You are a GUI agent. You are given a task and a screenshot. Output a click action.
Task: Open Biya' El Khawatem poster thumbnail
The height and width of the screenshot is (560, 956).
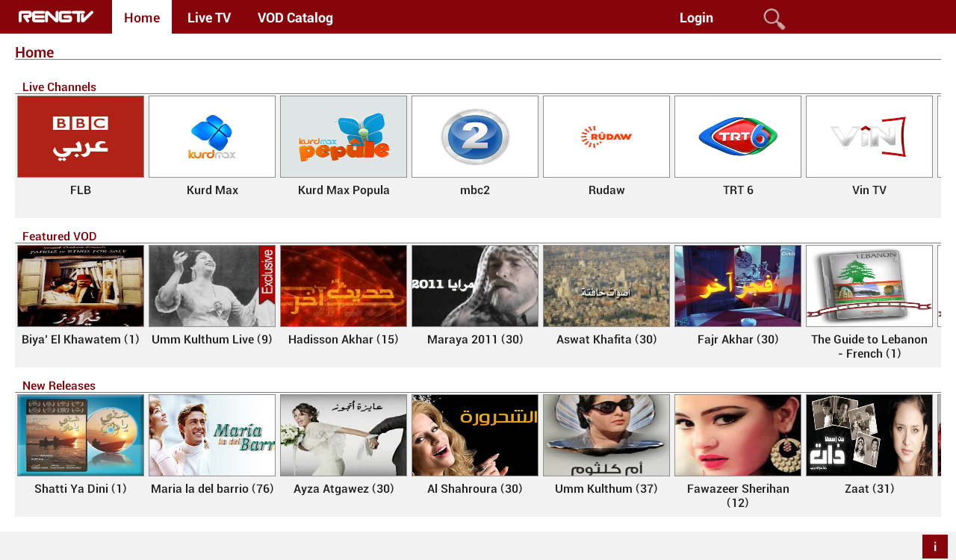pos(81,286)
